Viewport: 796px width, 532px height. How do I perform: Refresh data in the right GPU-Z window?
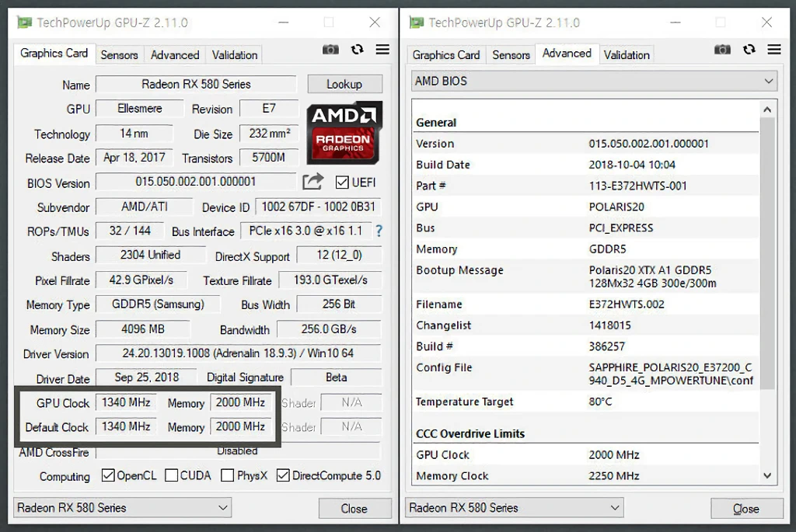coord(749,49)
